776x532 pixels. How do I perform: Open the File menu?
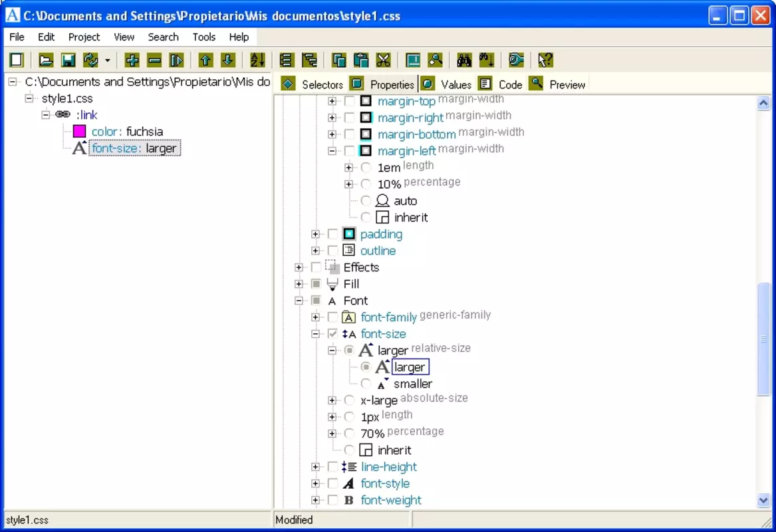[17, 37]
